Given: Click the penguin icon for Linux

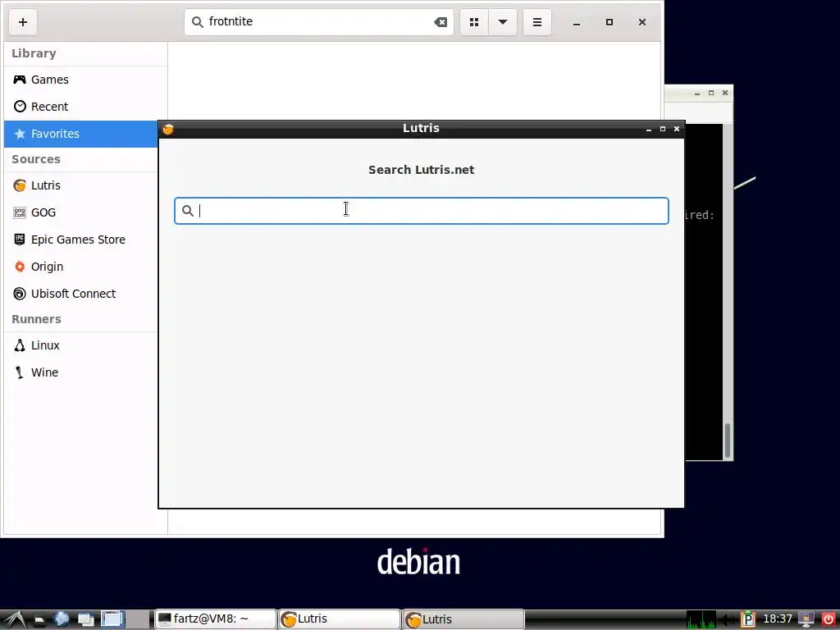Looking at the screenshot, I should coord(20,345).
